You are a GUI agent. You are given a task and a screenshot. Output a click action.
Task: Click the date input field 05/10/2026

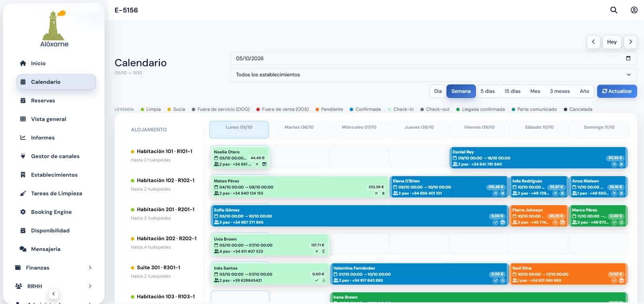[x=433, y=58]
